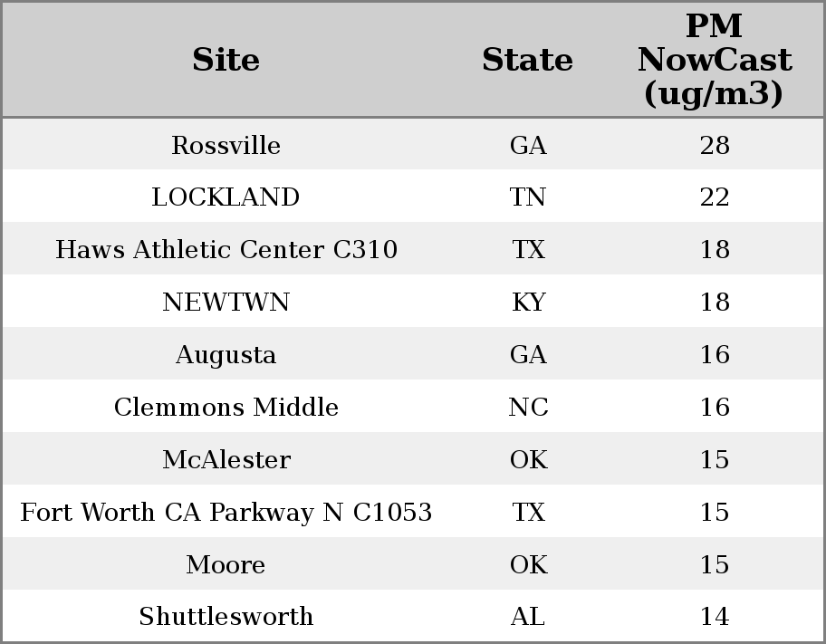This screenshot has height=644, width=826.
Task: Click the value 14 for Shuttlesworth
Action: pos(715,617)
